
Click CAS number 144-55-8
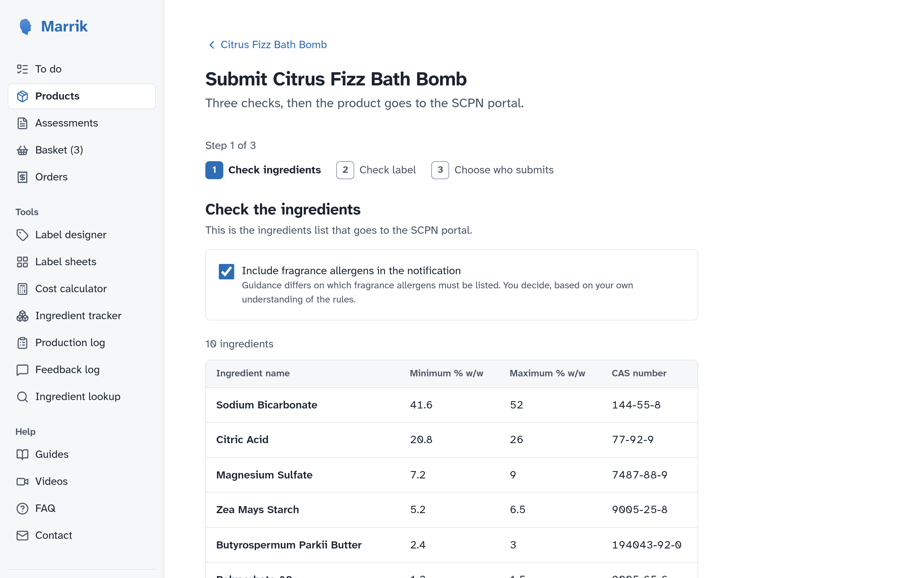pyautogui.click(x=636, y=405)
